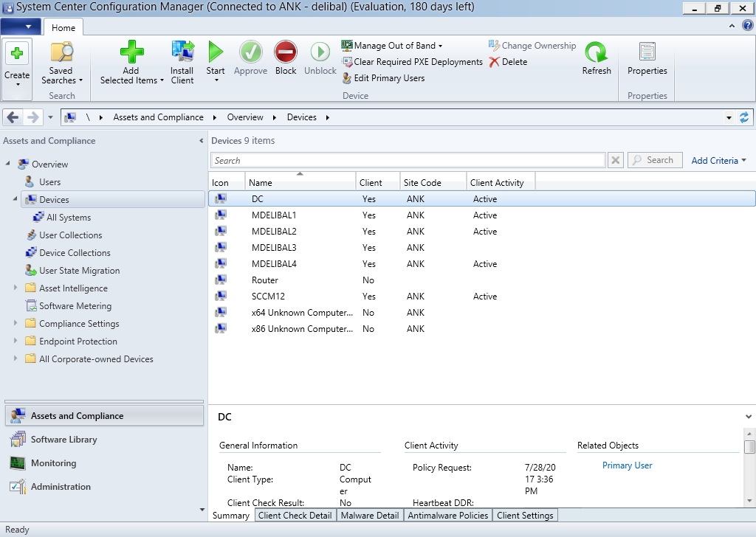Viewport: 756px width, 537px height.
Task: Switch to the Client Check Detail tab
Action: click(295, 516)
